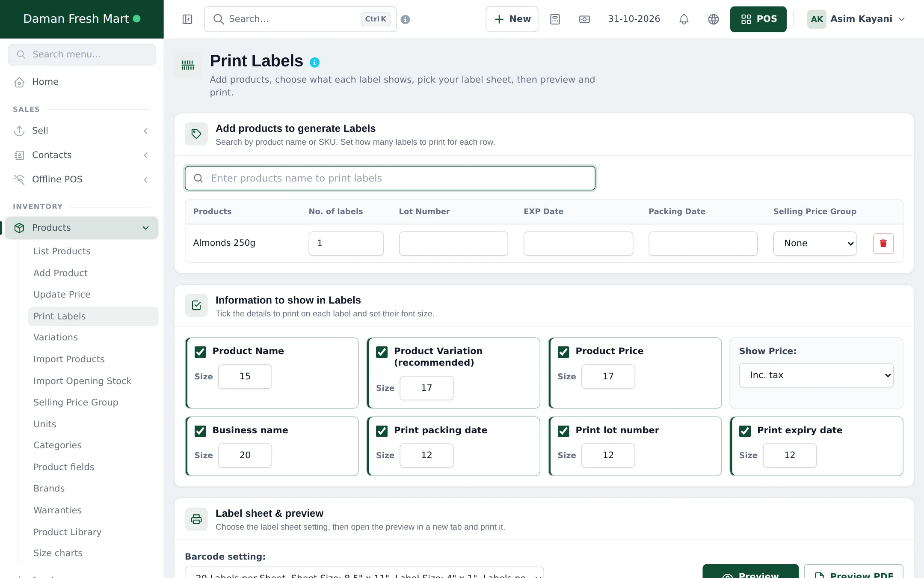Viewport: 924px width, 578px height.
Task: Click the AK user avatar
Action: pos(817,19)
